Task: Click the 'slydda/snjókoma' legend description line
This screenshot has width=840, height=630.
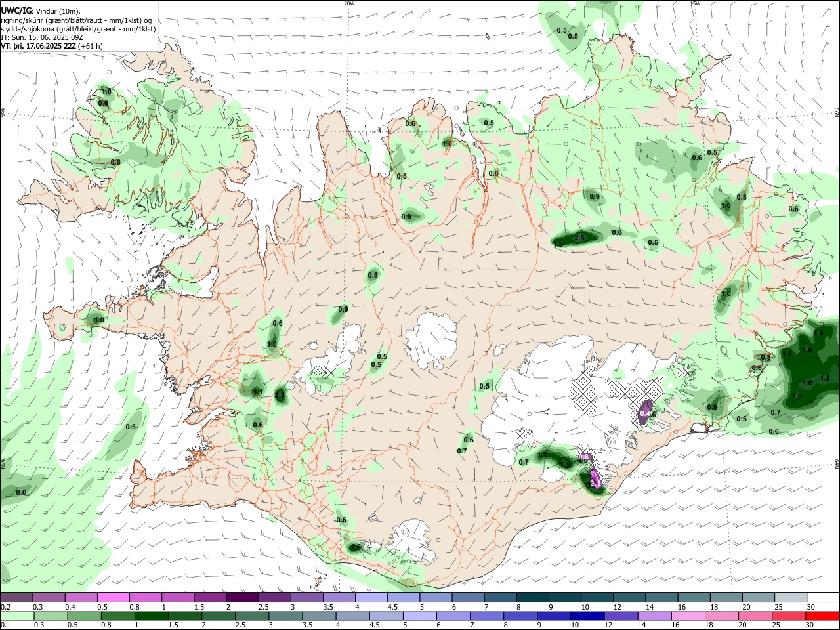Action: coord(78,29)
